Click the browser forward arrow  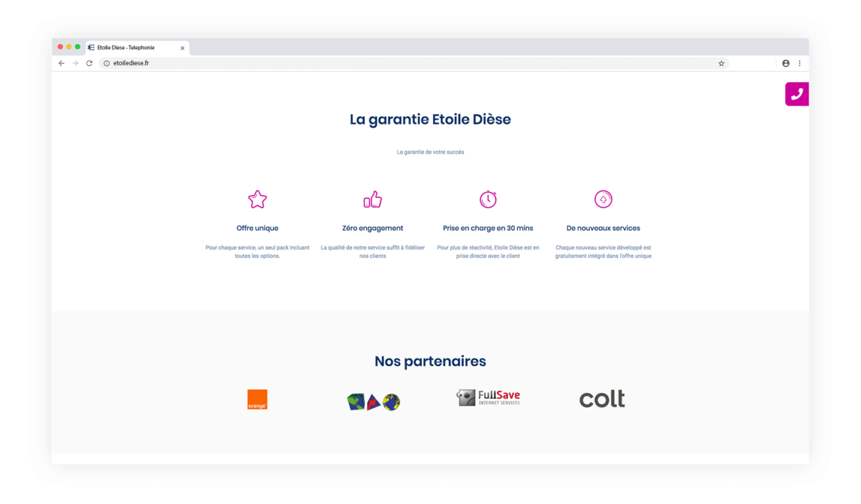(x=75, y=63)
